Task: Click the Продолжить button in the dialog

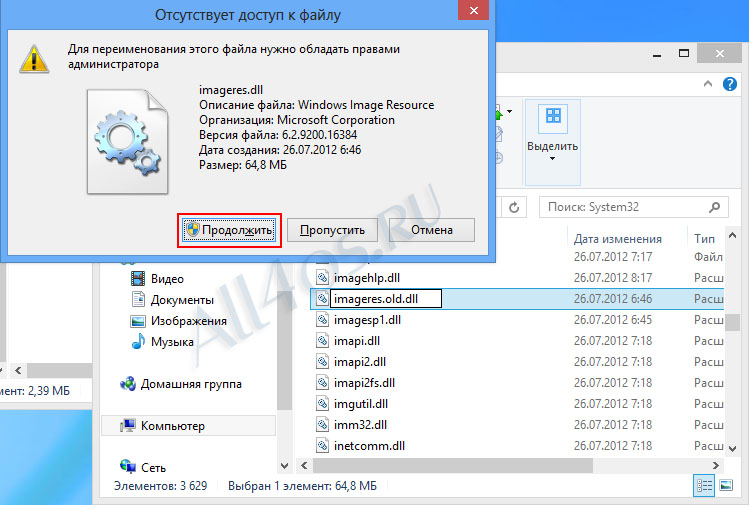Action: click(229, 230)
